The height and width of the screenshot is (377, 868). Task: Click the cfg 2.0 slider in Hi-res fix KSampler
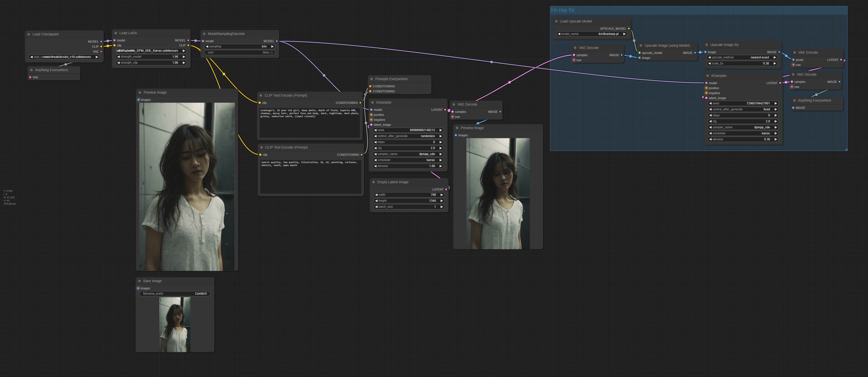pyautogui.click(x=743, y=122)
